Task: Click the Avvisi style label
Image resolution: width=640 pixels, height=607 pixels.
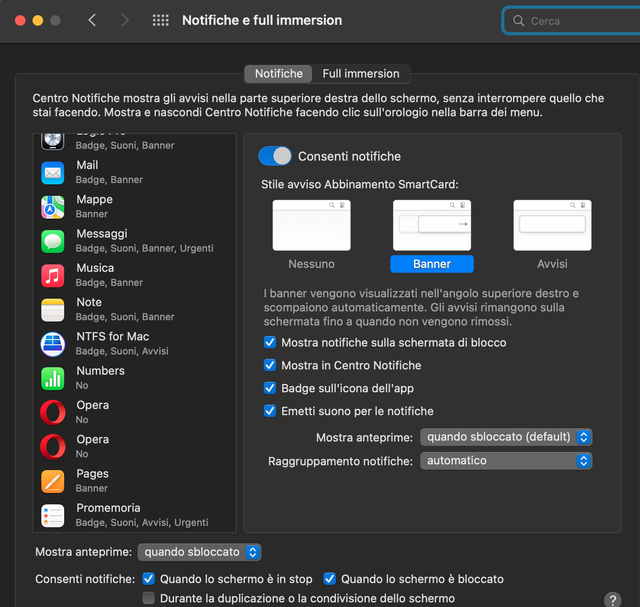Action: [x=552, y=264]
